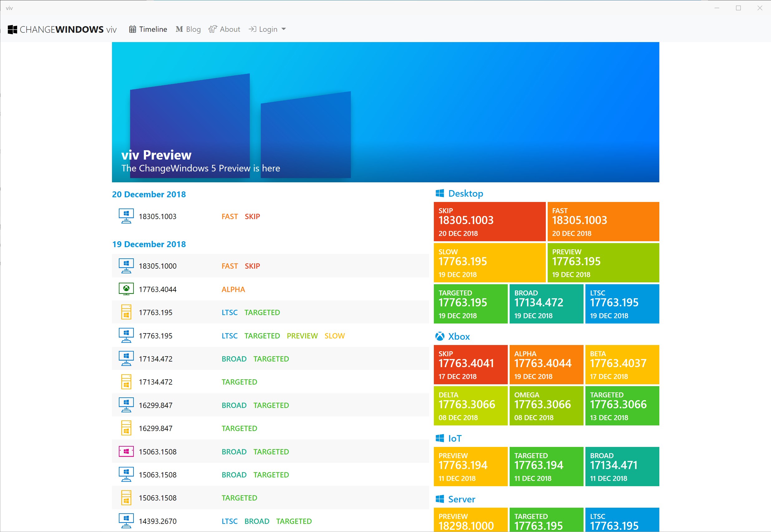Click the IoT PREVIEW 17763.194 tile
Image resolution: width=771 pixels, height=532 pixels.
click(470, 466)
